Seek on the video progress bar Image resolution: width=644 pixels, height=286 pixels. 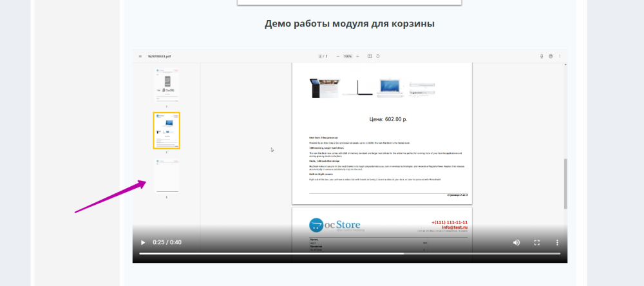(x=350, y=254)
